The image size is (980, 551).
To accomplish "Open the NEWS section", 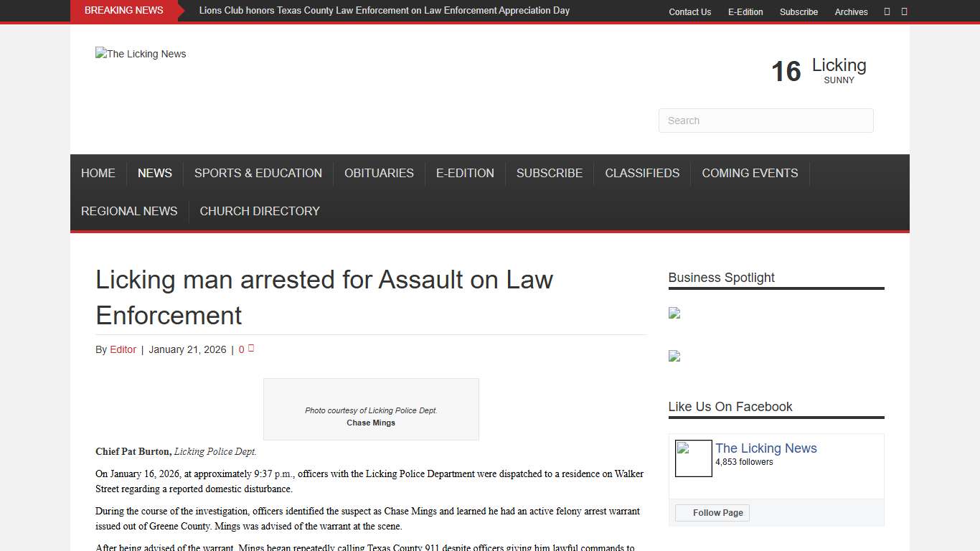I will click(154, 173).
